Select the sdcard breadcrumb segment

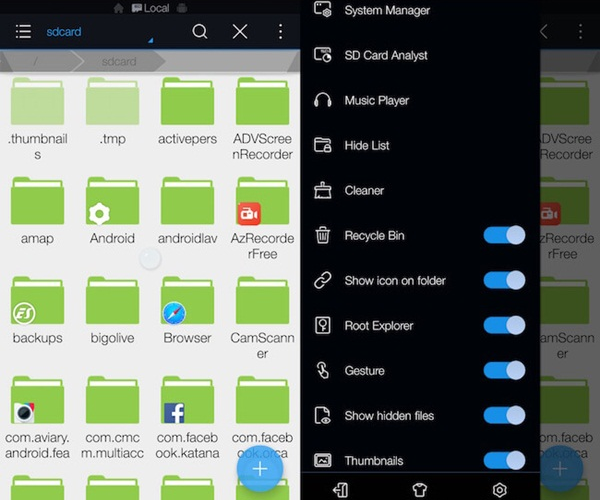119,61
